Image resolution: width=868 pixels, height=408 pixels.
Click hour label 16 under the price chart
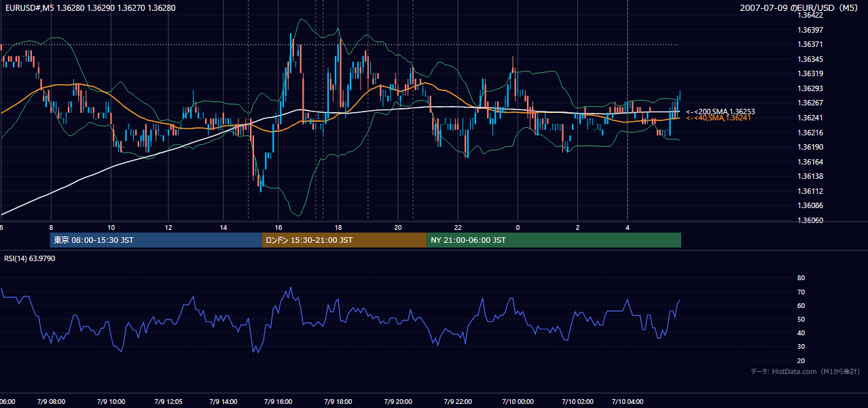(x=278, y=227)
